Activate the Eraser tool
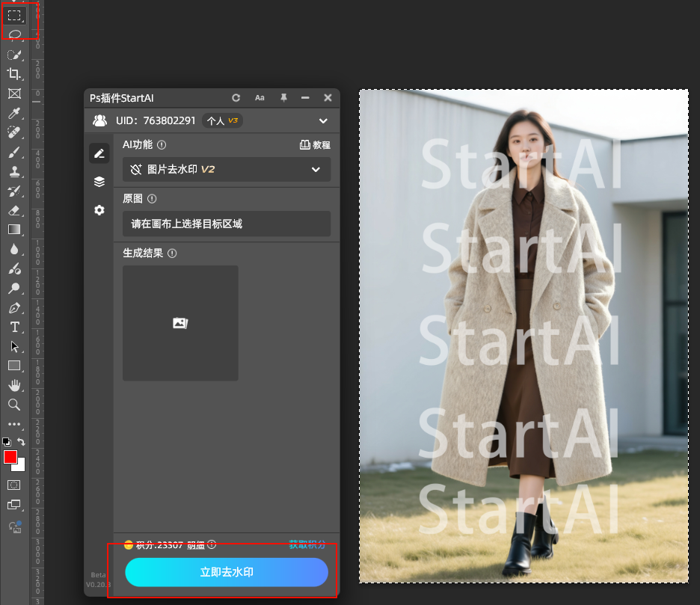700x605 pixels. [14, 211]
